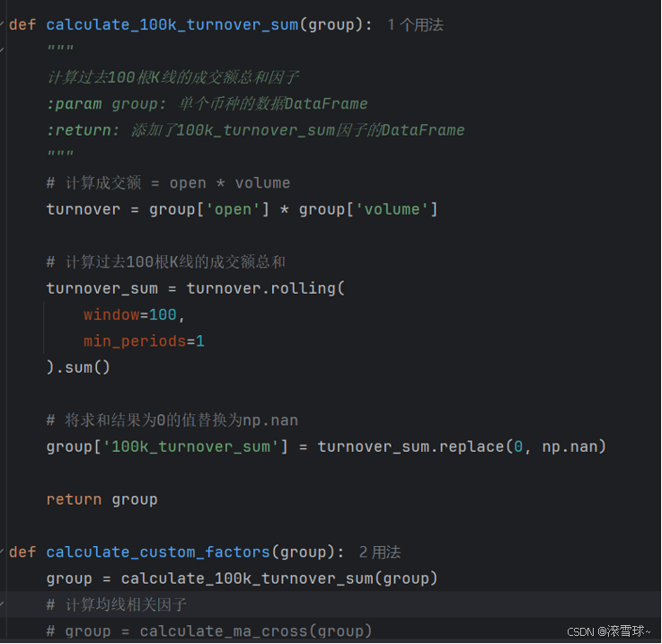Click the 'turnover_sum' variable before '= turnover.rolling'
662x644 pixels.
click(102, 288)
